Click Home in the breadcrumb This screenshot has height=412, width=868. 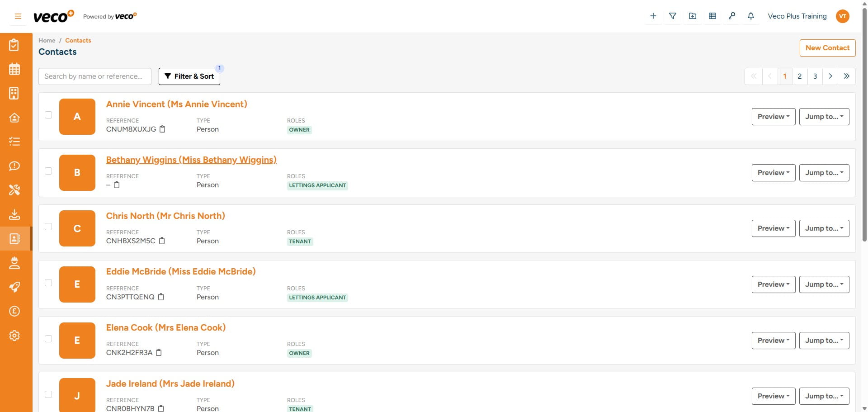47,40
